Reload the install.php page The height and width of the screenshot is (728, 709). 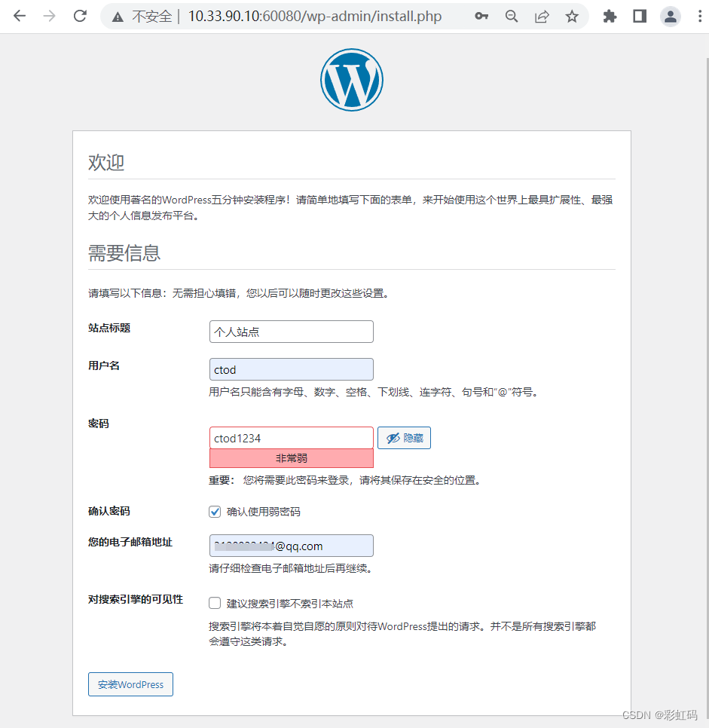click(80, 17)
